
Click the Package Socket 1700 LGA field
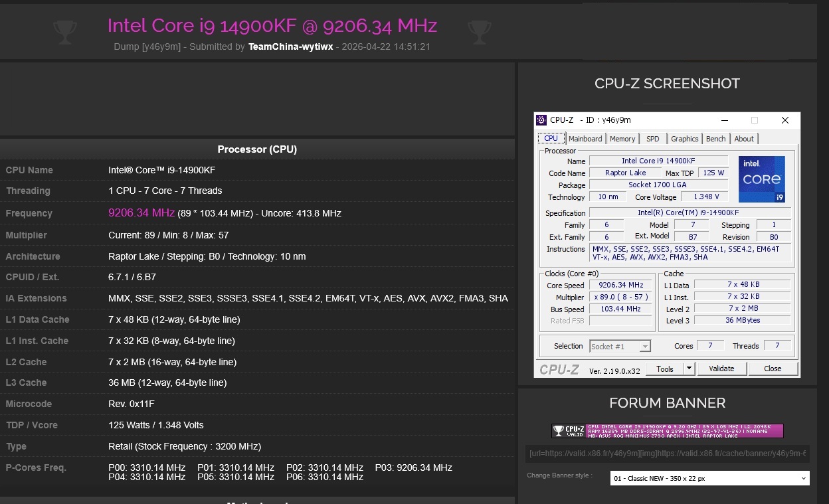(658, 185)
